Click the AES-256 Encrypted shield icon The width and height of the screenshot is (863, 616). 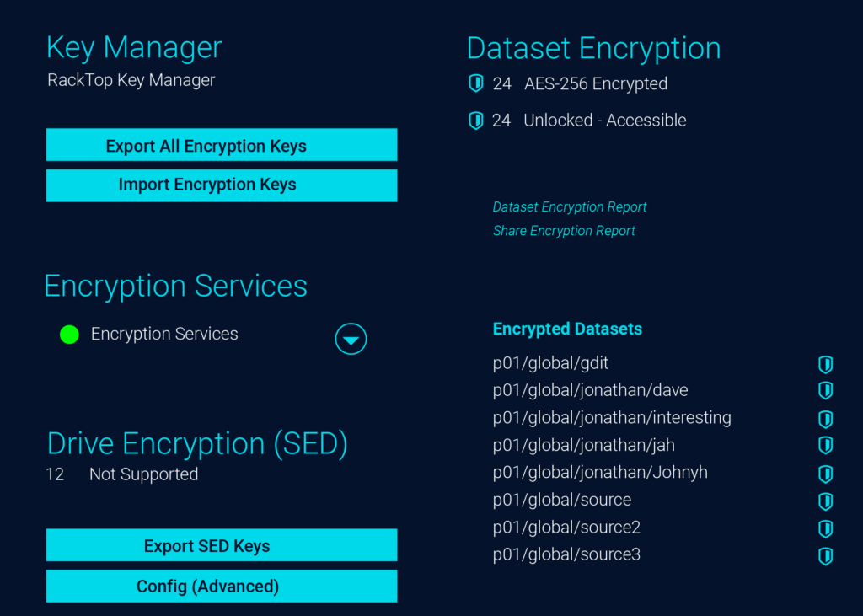[x=476, y=83]
